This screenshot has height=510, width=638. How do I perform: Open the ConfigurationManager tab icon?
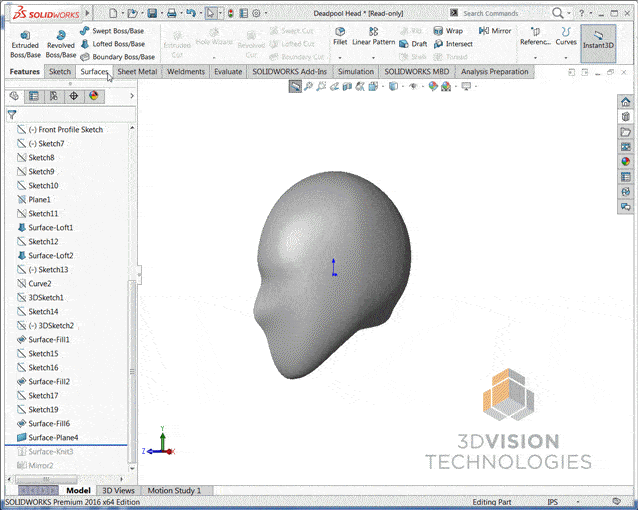tap(54, 96)
